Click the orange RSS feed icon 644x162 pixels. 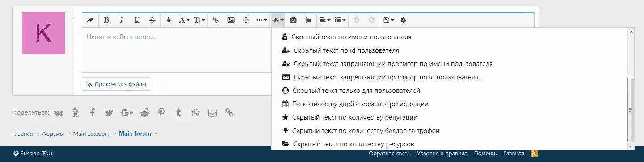pos(534,154)
